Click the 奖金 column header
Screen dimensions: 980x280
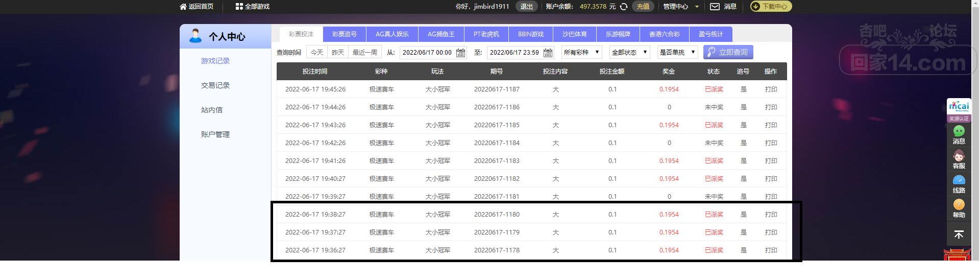[x=669, y=72]
